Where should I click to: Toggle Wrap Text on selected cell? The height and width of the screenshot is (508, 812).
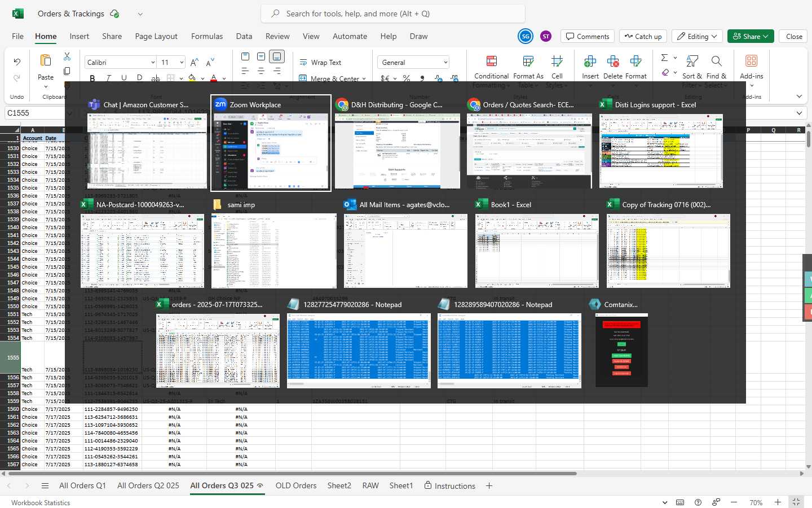(320, 63)
